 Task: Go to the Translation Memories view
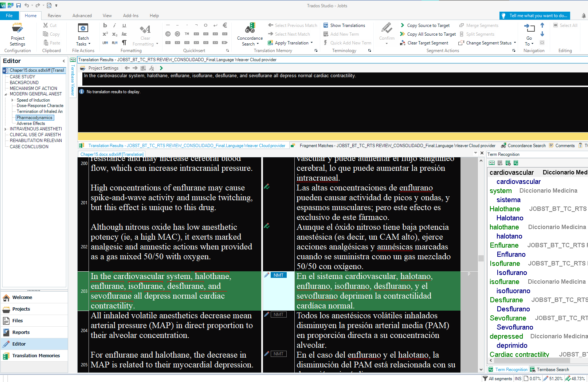[x=36, y=356]
